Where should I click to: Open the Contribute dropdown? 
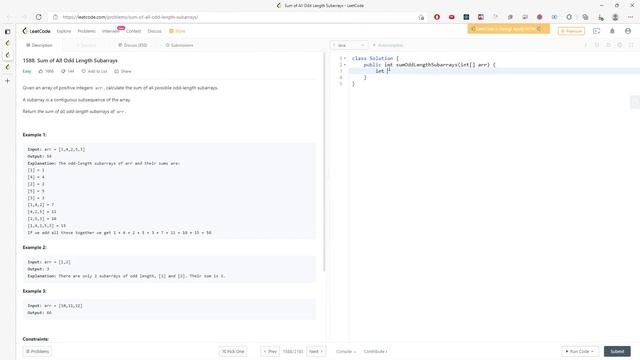[x=376, y=351]
